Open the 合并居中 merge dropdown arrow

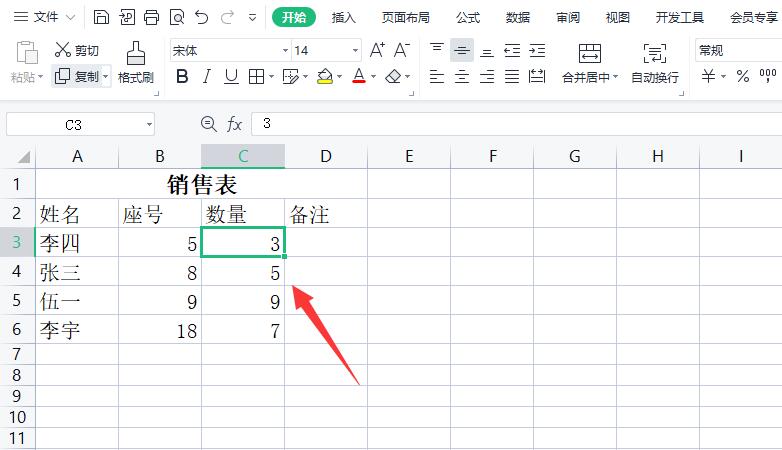pos(615,77)
